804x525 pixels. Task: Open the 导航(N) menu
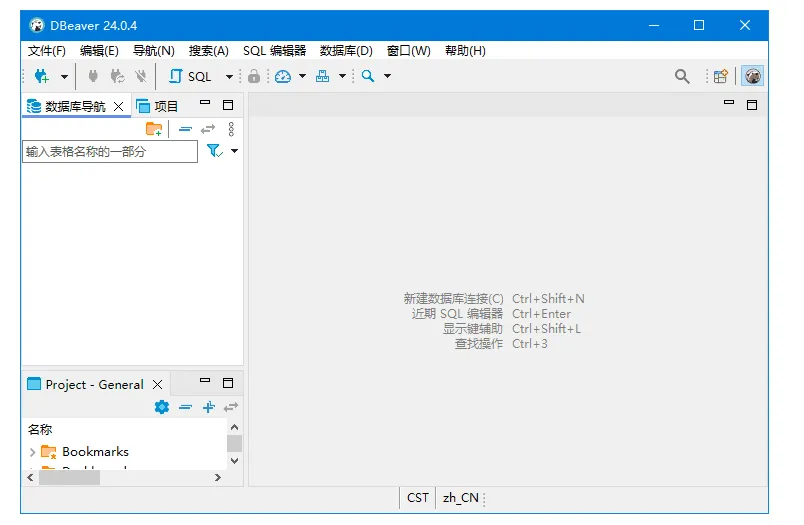pyautogui.click(x=153, y=51)
